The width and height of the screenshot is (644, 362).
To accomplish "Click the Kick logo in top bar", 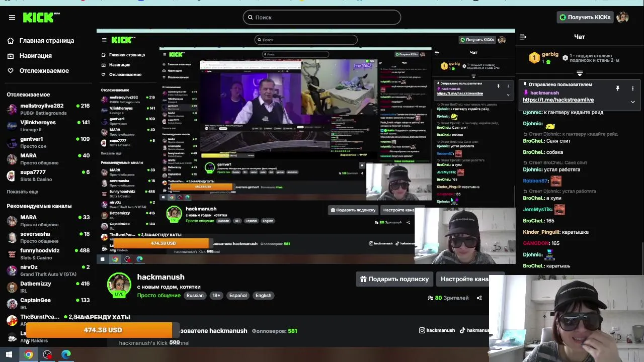I will pos(41,18).
